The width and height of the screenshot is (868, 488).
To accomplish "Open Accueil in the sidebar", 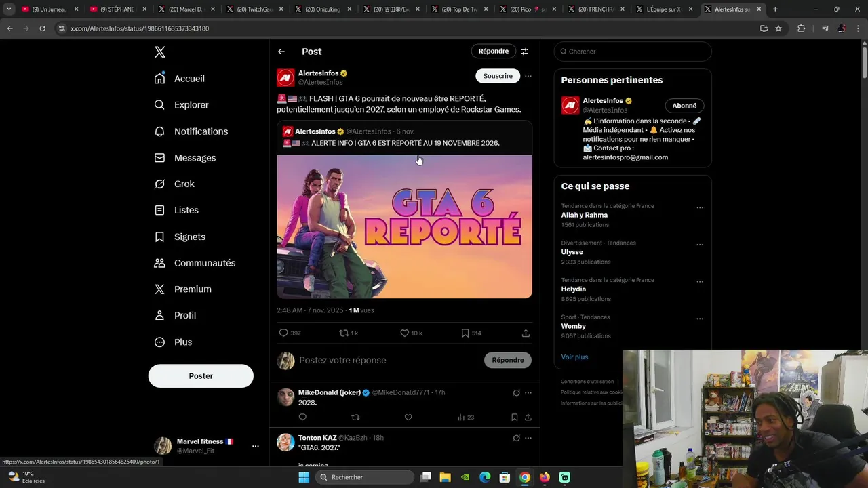I will (179, 79).
